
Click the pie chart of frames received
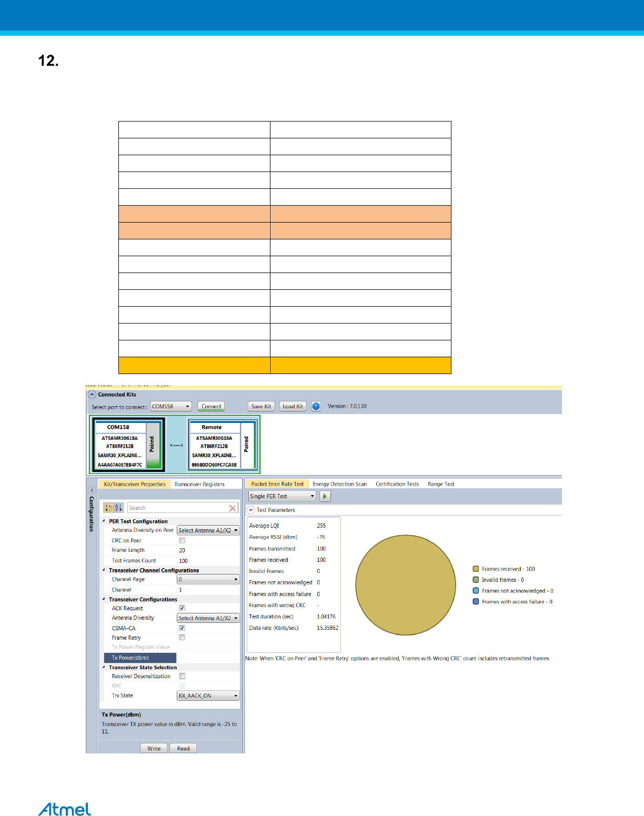click(405, 585)
